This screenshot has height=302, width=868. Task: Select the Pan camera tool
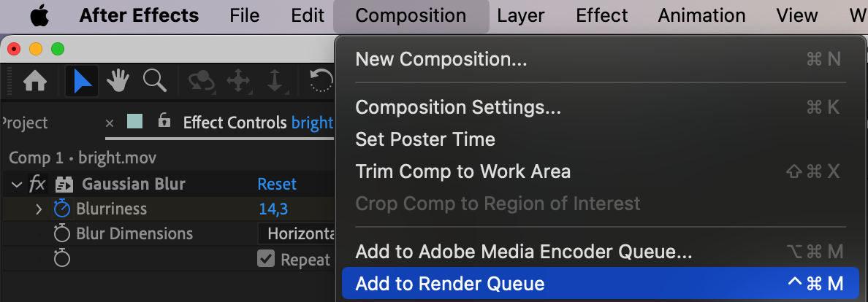click(x=238, y=82)
